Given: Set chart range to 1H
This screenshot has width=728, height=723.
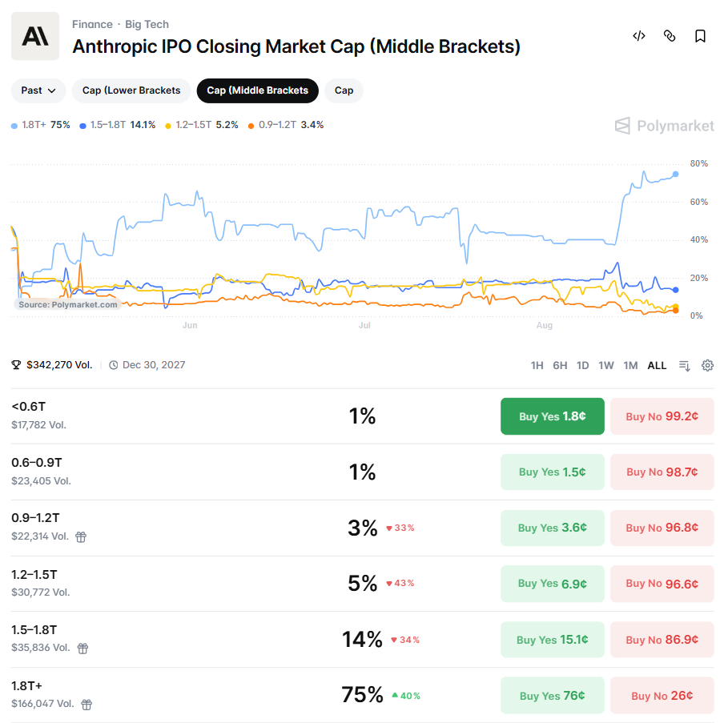Looking at the screenshot, I should [537, 366].
